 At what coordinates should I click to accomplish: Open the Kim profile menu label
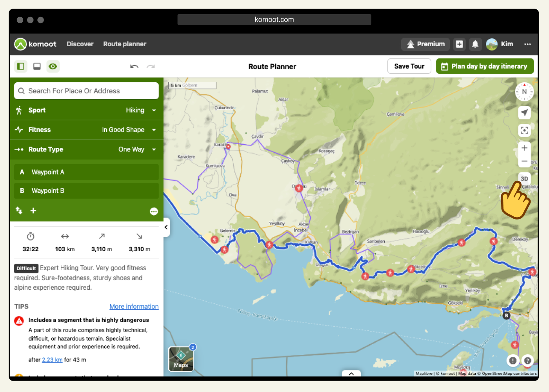(507, 44)
